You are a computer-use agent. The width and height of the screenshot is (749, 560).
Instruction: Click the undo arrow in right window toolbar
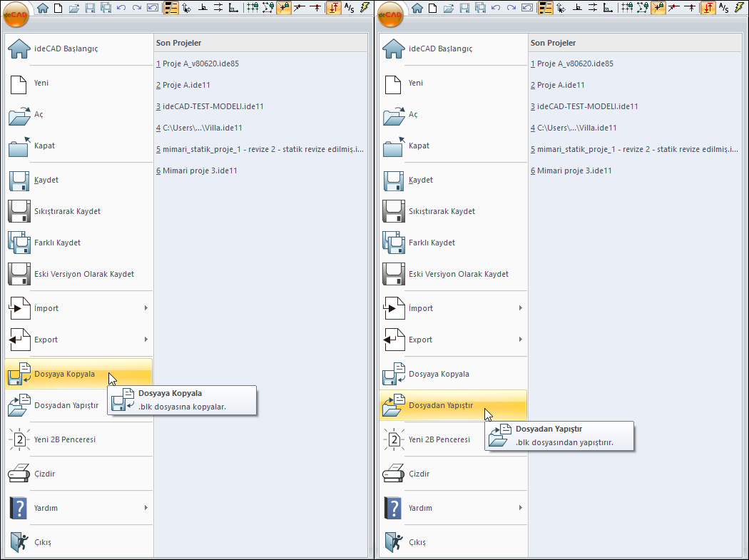coord(496,8)
